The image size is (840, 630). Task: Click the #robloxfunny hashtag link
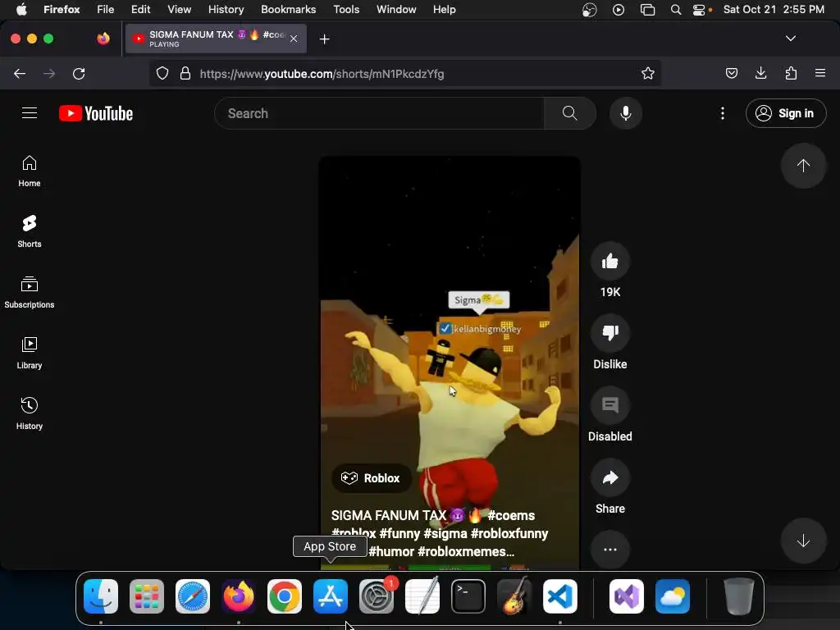coord(509,533)
